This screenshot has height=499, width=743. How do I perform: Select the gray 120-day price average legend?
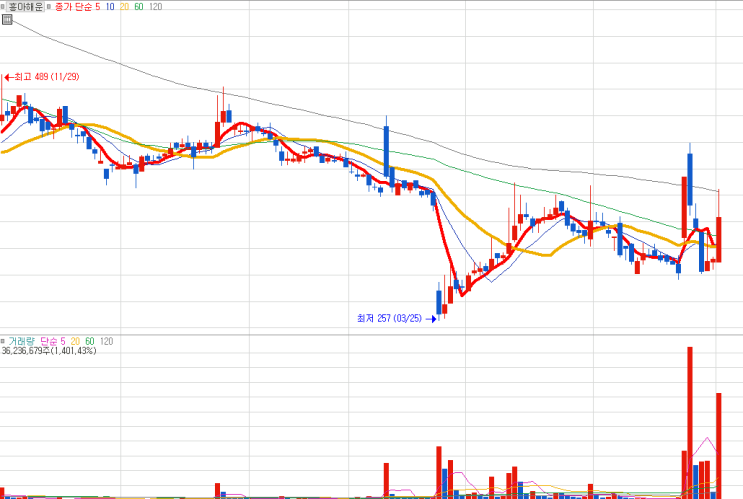coord(155,7)
